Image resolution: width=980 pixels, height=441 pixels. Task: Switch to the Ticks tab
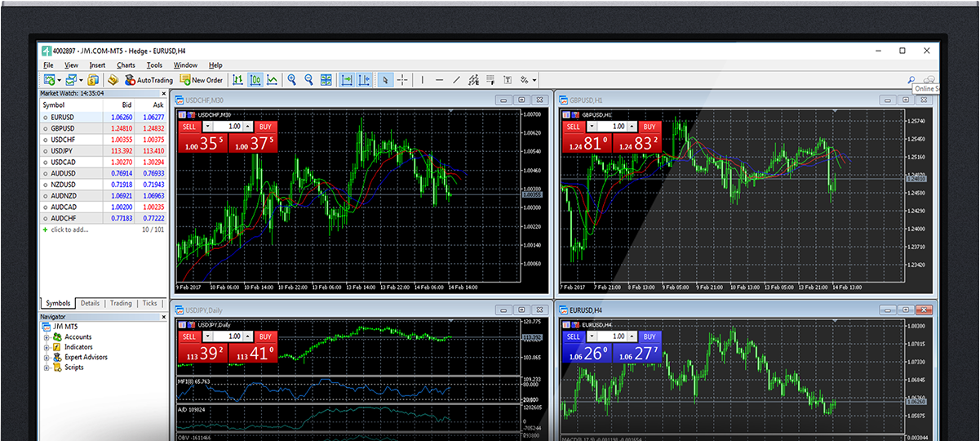pyautogui.click(x=149, y=303)
